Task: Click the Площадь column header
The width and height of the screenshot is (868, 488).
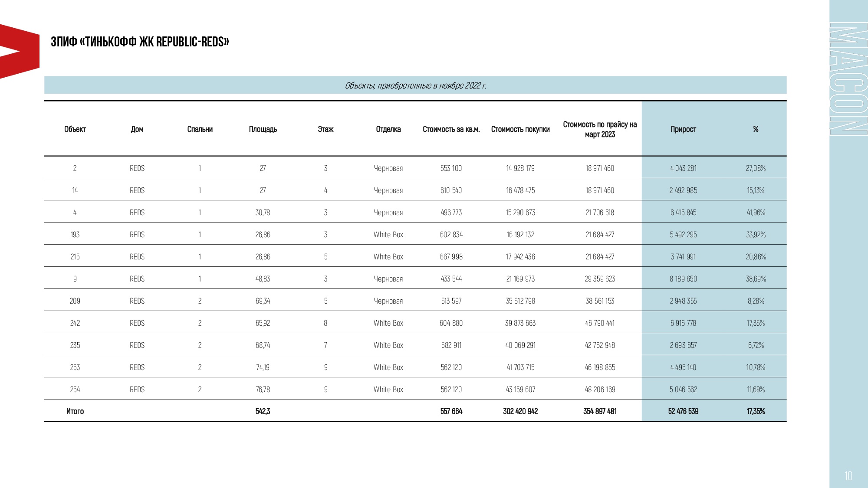Action: coord(263,129)
